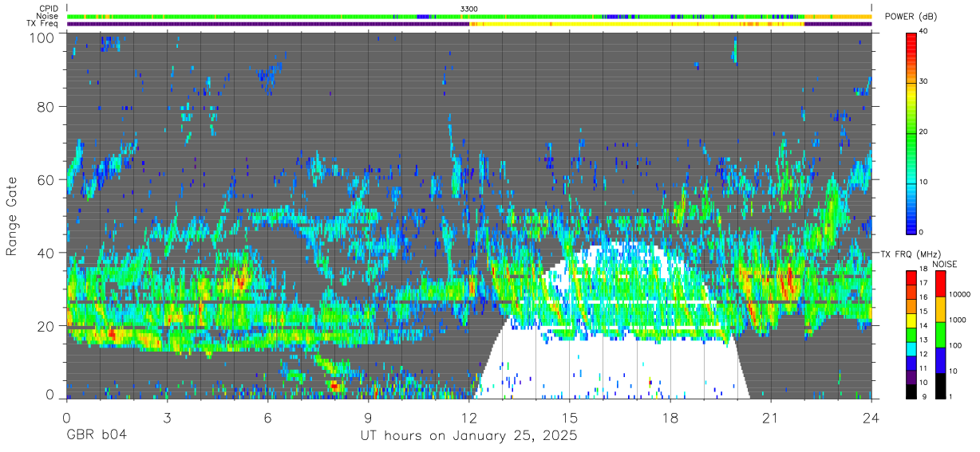Viewport: 980px width, 452px height.
Task: Select the Noise status strip above the plot
Action: point(469,16)
